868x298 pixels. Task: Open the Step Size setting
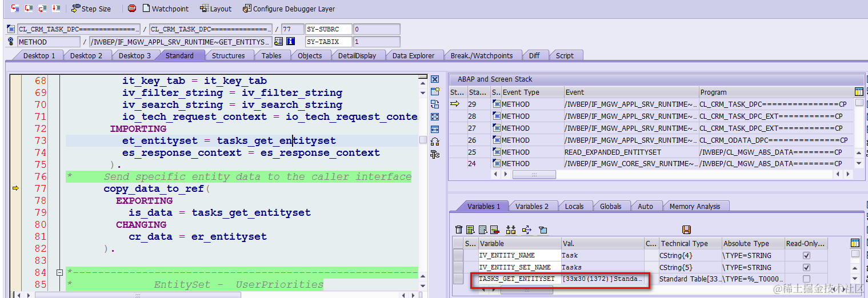pos(91,9)
